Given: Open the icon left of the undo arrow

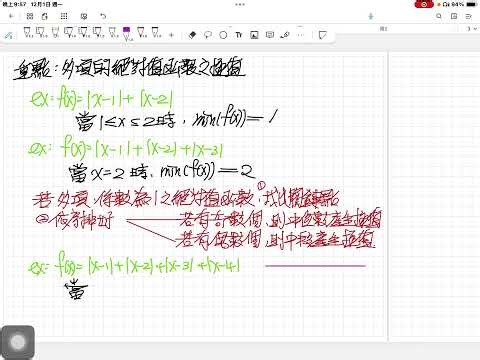Looking at the screenshot, I should click(84, 16).
